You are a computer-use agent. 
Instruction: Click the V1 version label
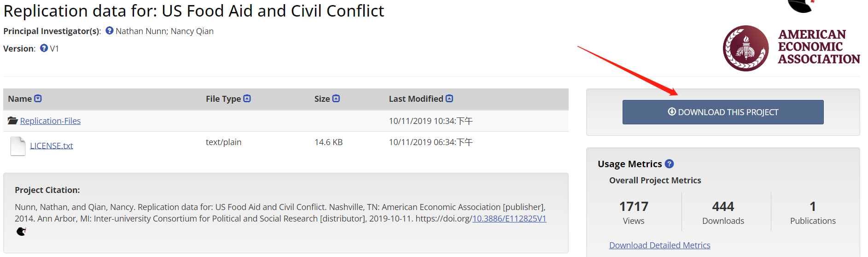54,48
